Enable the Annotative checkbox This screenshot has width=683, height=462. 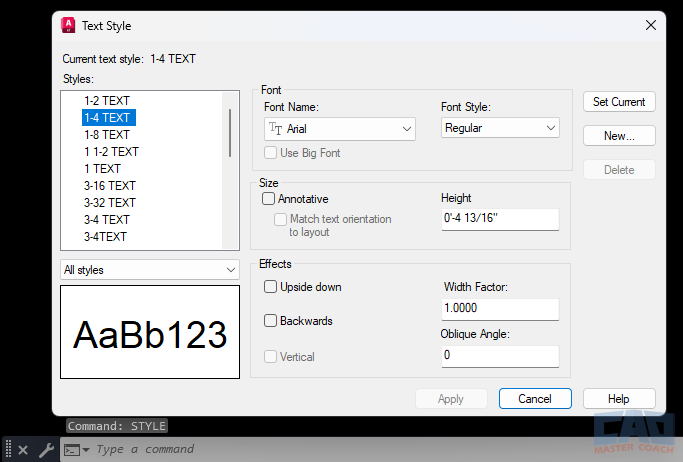click(x=268, y=199)
